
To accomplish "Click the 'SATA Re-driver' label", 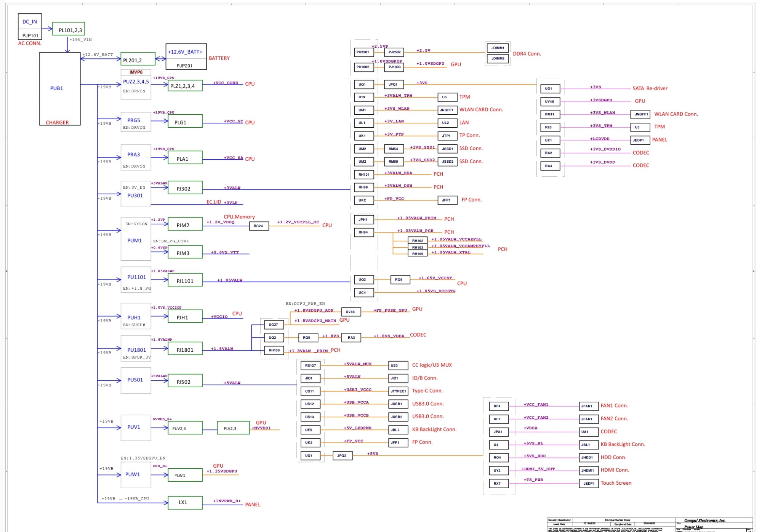I will point(650,88).
